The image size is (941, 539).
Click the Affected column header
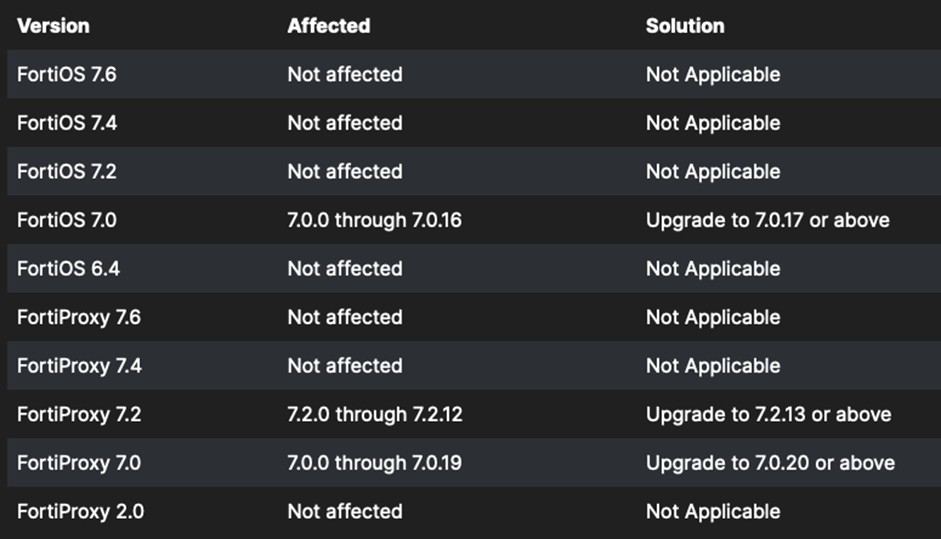pyautogui.click(x=328, y=26)
